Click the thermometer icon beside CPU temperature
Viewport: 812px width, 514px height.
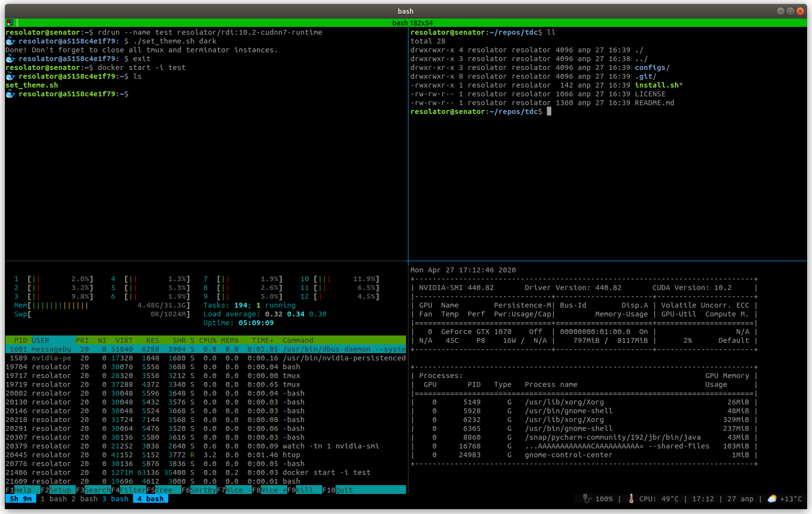click(x=631, y=498)
